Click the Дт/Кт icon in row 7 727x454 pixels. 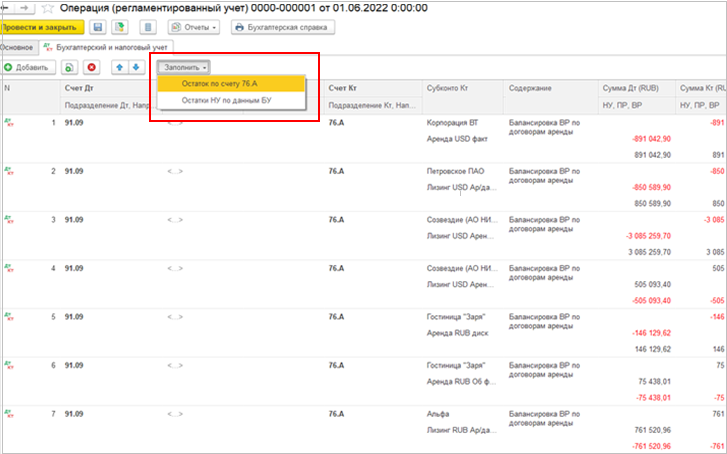click(x=9, y=414)
